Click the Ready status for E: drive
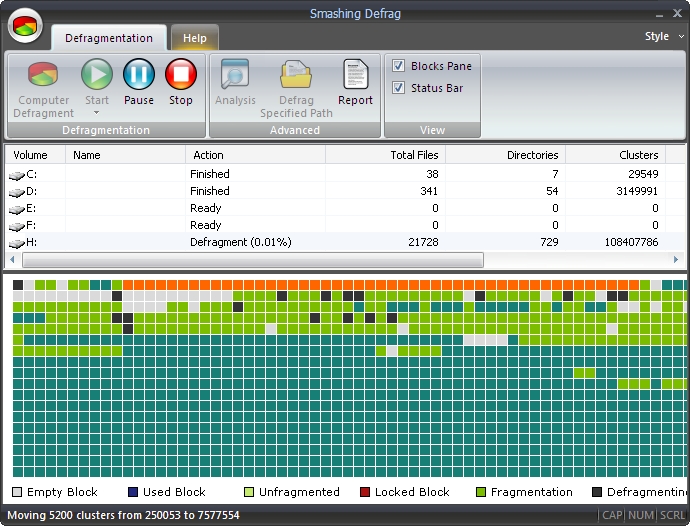The height and width of the screenshot is (526, 690). click(206, 208)
